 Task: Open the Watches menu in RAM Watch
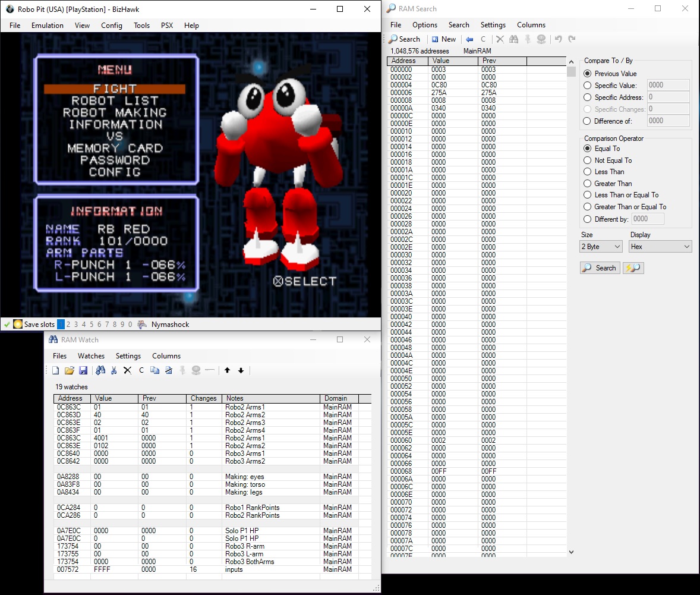(91, 356)
